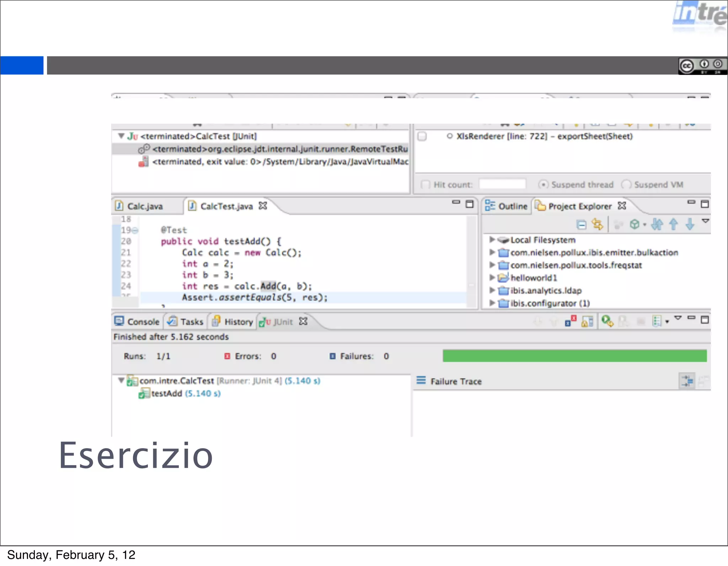The image size is (728, 566).
Task: Open the History tab
Action: [232, 322]
